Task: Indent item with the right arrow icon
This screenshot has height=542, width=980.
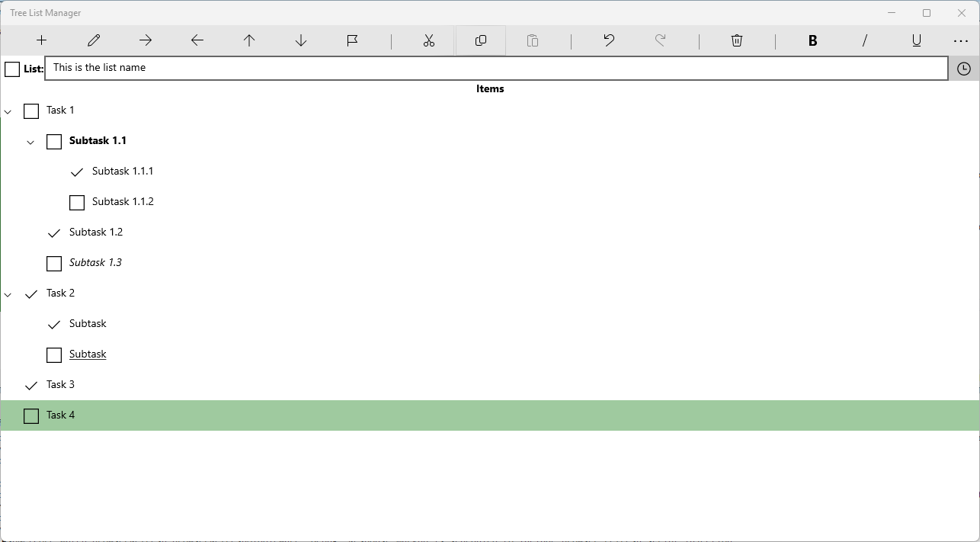Action: point(145,40)
